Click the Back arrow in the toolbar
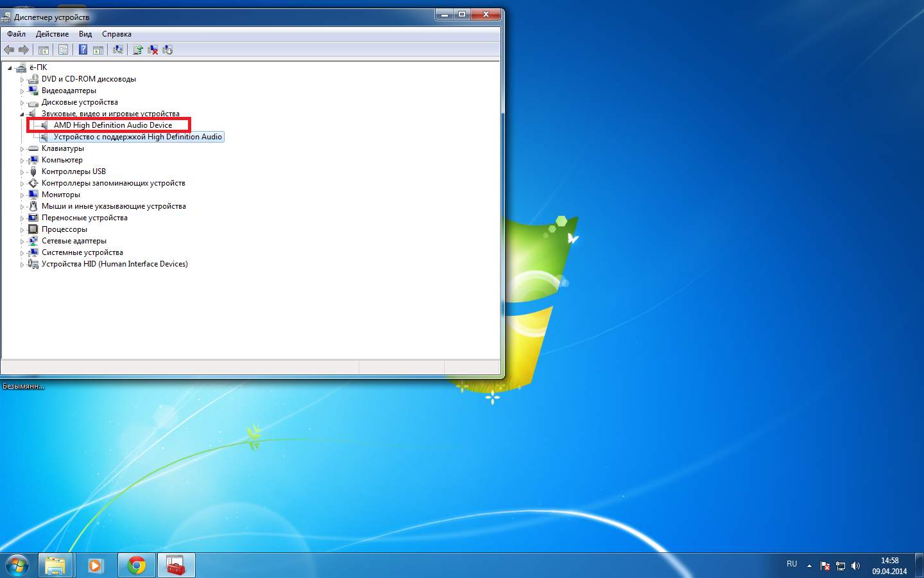Image resolution: width=924 pixels, height=578 pixels. click(9, 49)
